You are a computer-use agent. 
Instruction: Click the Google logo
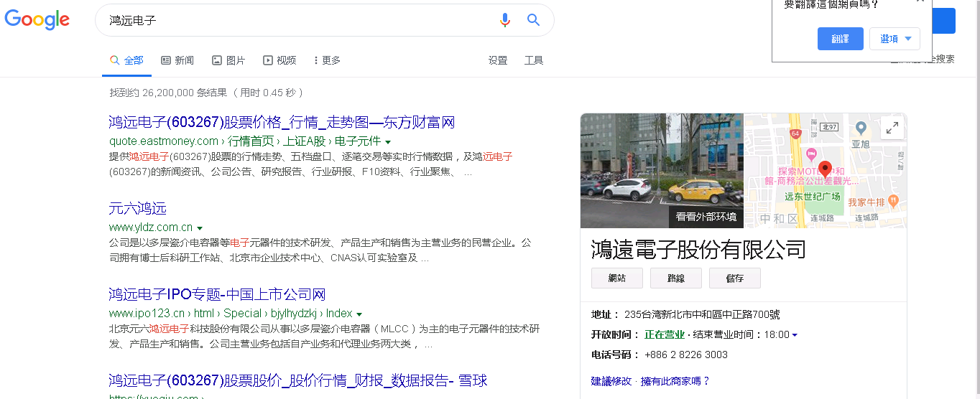(x=37, y=19)
